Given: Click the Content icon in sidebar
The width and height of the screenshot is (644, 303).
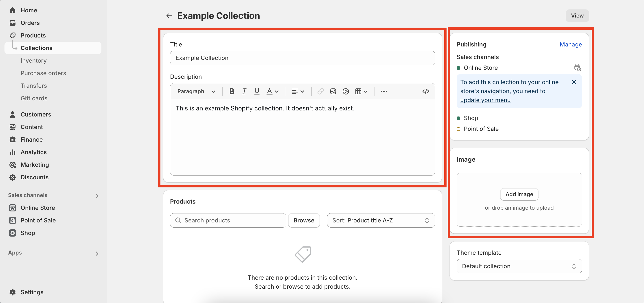Looking at the screenshot, I should click(x=13, y=127).
